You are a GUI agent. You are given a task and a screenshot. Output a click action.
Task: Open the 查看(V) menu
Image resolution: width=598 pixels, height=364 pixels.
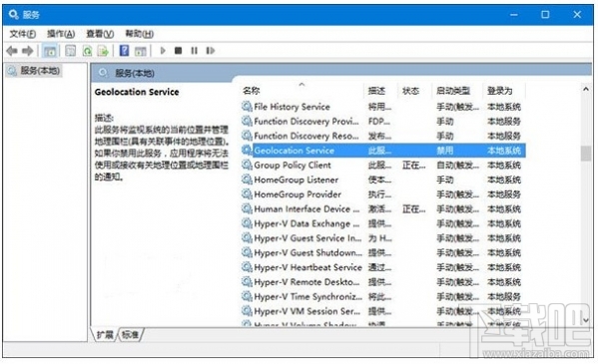(100, 34)
